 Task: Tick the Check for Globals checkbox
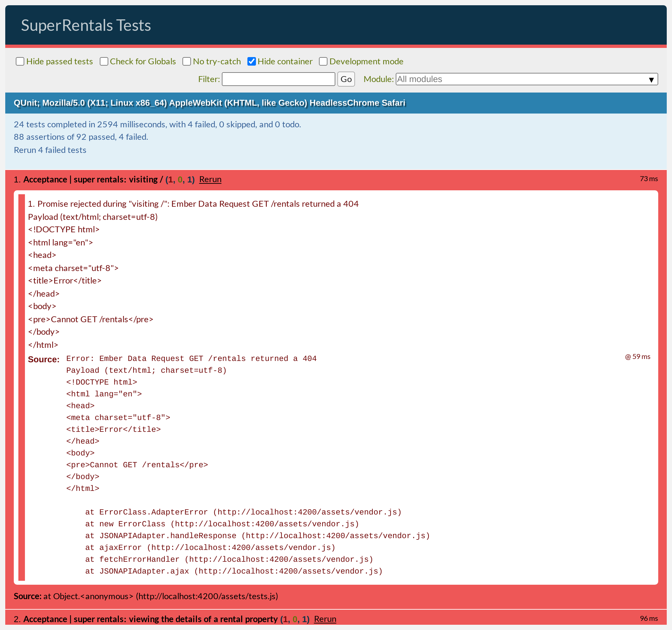[x=104, y=61]
